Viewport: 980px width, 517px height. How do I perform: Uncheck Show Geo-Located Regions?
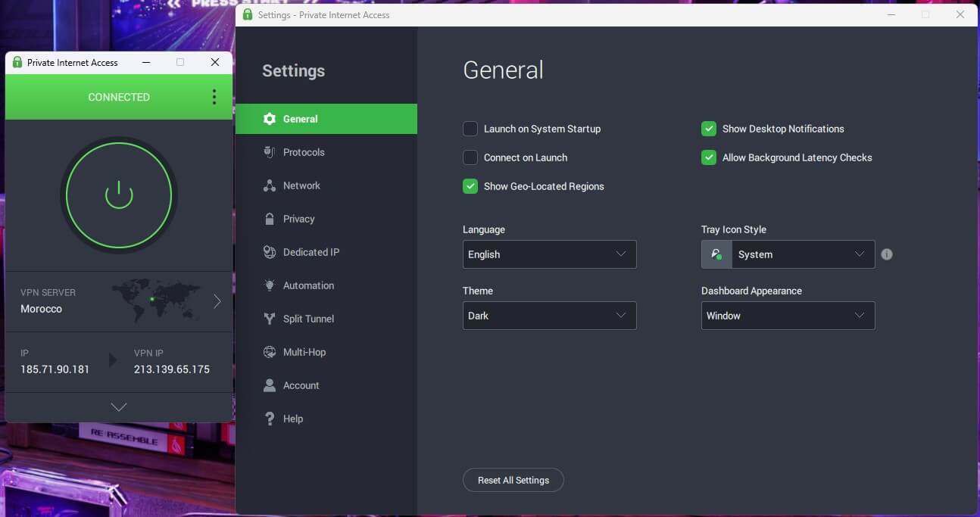[x=470, y=186]
